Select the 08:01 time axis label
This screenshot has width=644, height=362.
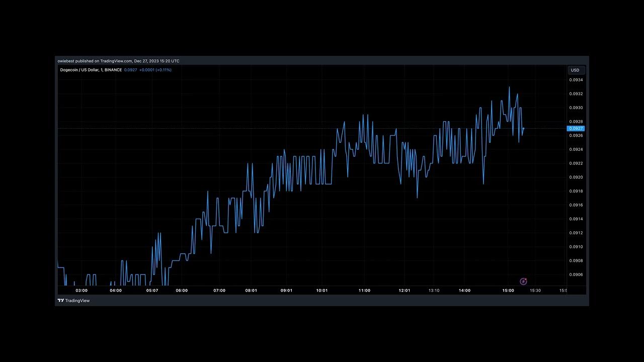251,291
